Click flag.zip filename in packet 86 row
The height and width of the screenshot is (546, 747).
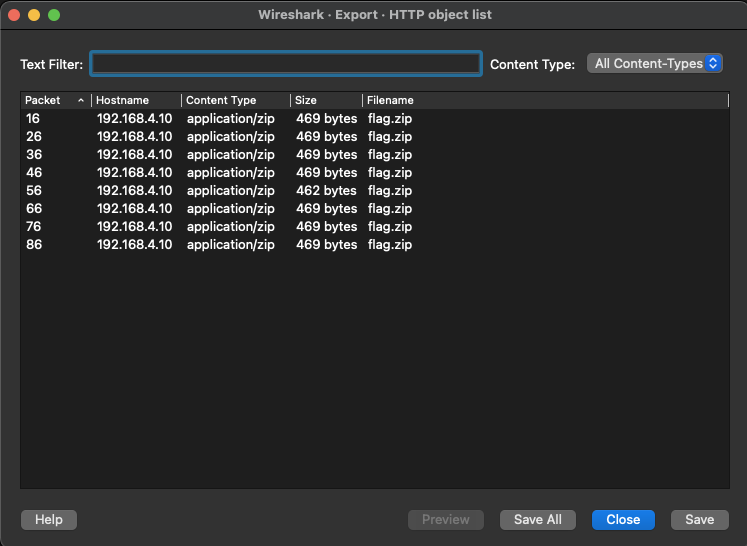(390, 245)
